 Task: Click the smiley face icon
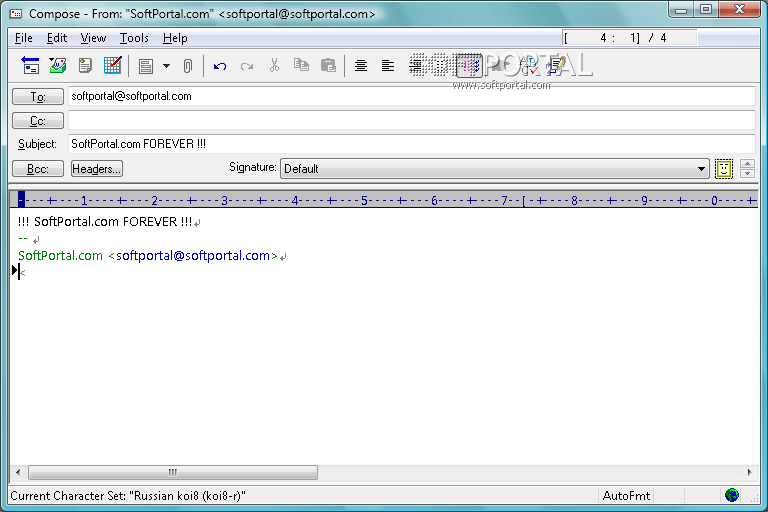pos(724,169)
